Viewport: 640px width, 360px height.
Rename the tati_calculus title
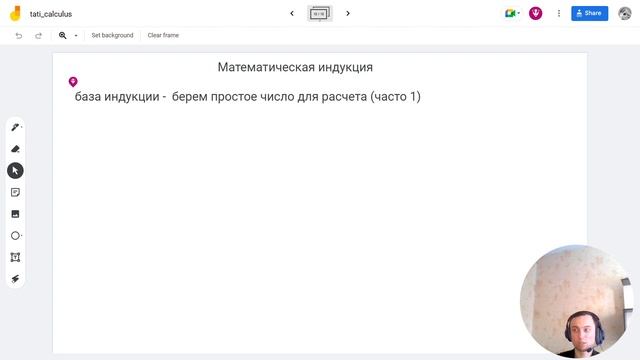coord(51,14)
